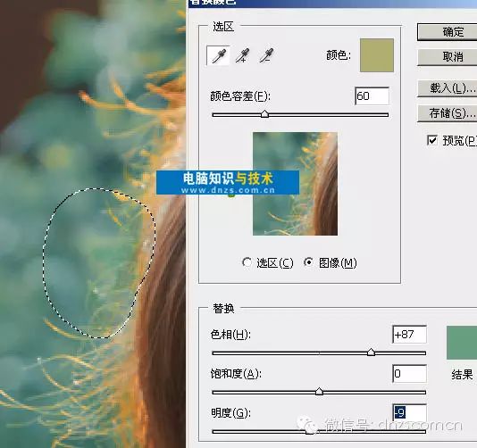Cancel the dialog with 取消
The image size is (477, 448).
[x=448, y=57]
